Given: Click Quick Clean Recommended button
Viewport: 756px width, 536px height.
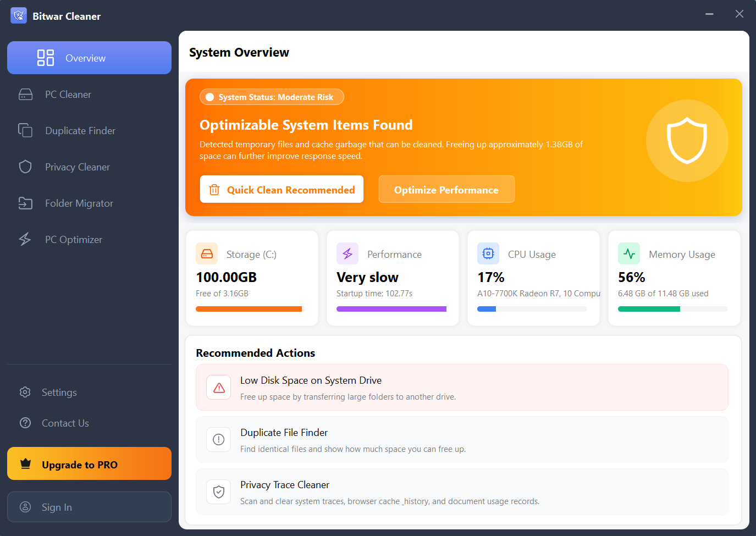Looking at the screenshot, I should (282, 189).
